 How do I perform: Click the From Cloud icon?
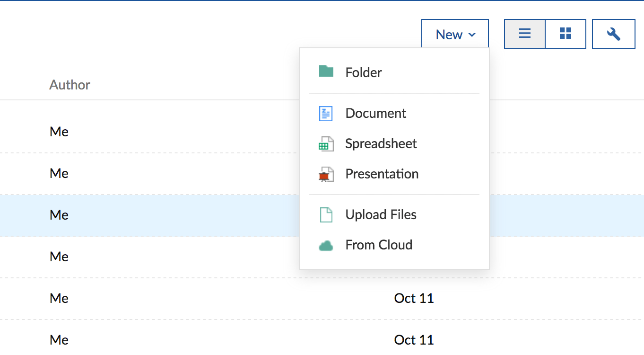click(x=326, y=245)
